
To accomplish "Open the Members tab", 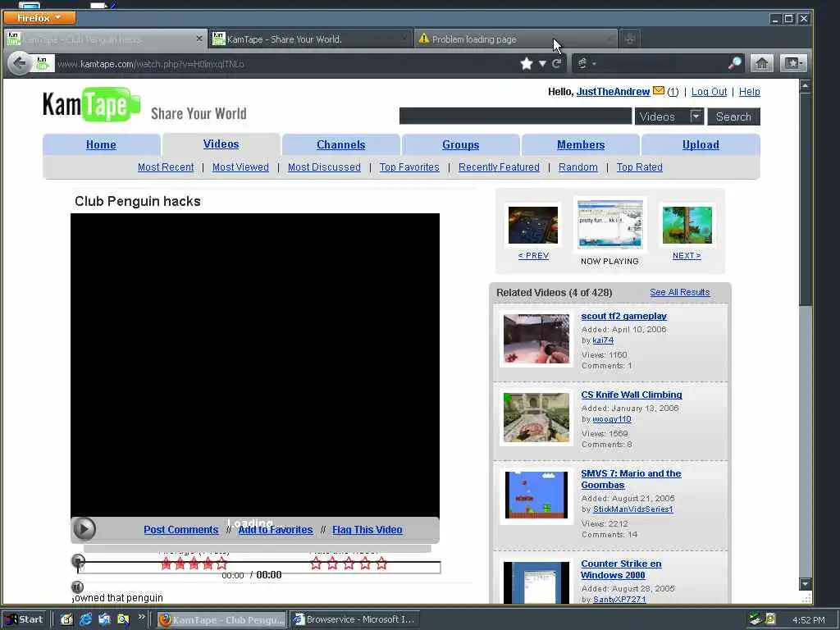I will coord(581,144).
